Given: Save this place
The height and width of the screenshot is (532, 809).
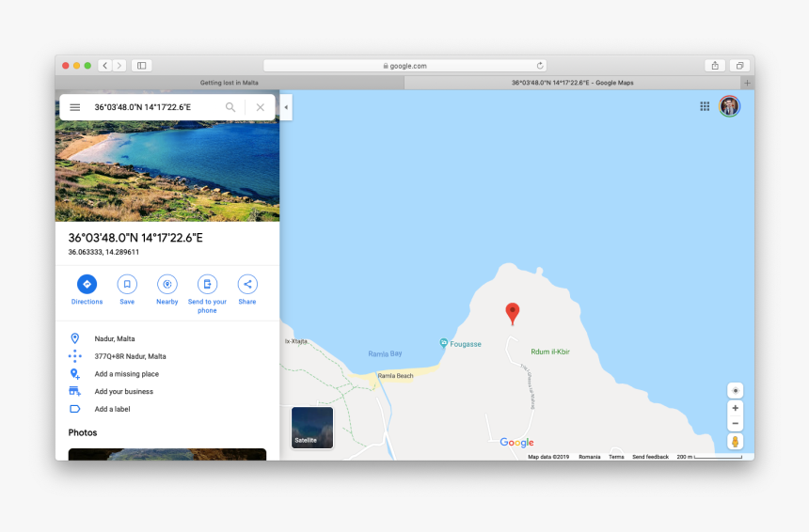Looking at the screenshot, I should point(127,290).
